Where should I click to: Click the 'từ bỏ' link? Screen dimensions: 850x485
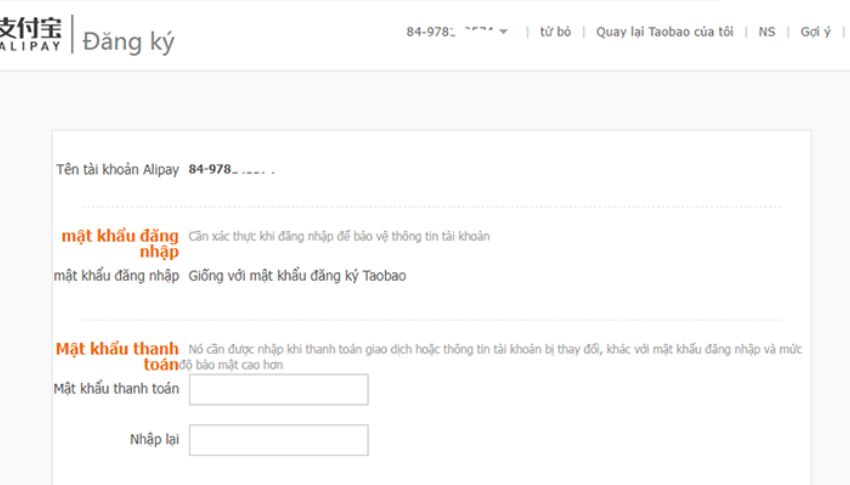[555, 32]
